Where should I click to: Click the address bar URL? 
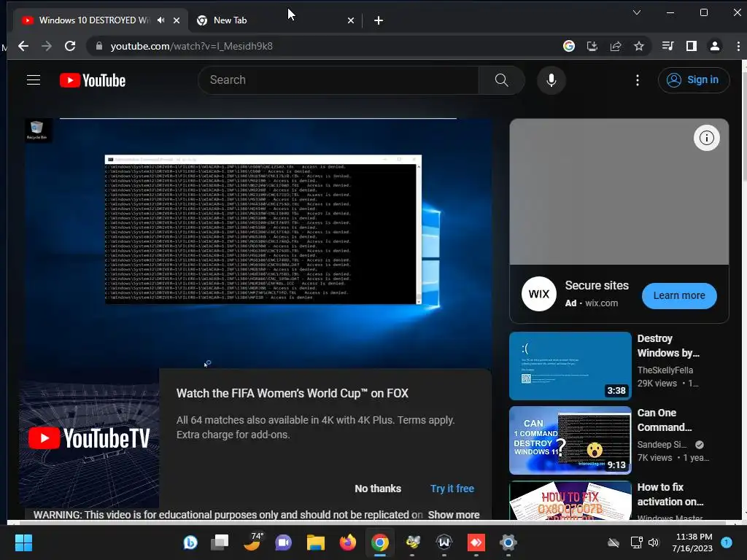click(x=192, y=46)
